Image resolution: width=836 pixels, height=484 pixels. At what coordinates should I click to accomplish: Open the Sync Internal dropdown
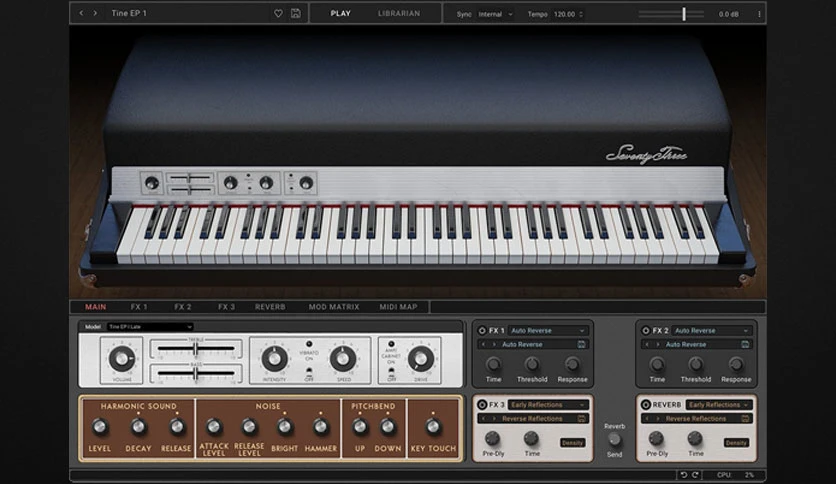(495, 14)
